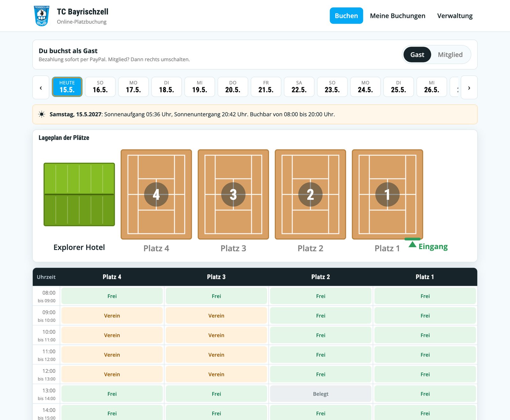Click the Uhrzeit column header
Screen dimensions: 510x420
click(46, 277)
